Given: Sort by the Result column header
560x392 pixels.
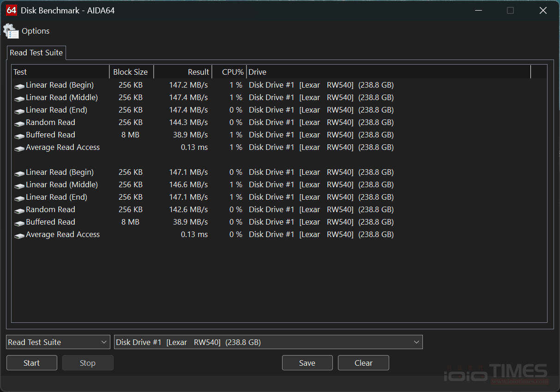Looking at the screenshot, I should click(183, 72).
